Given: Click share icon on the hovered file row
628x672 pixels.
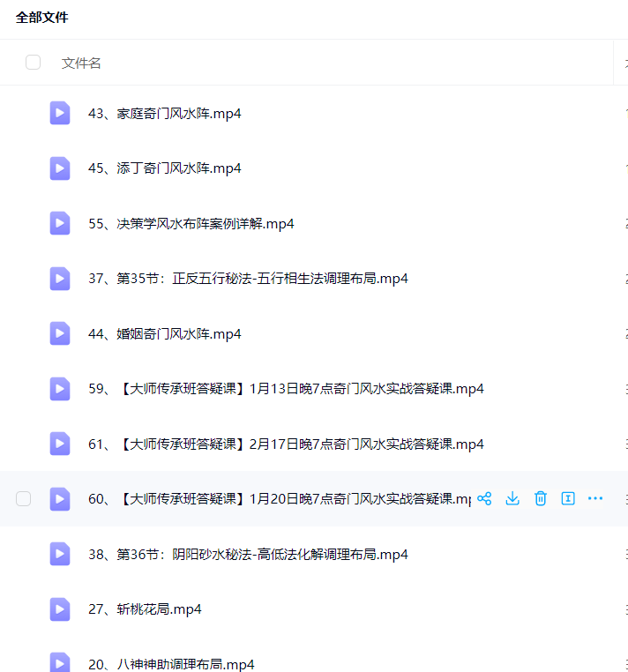Looking at the screenshot, I should pos(484,498).
